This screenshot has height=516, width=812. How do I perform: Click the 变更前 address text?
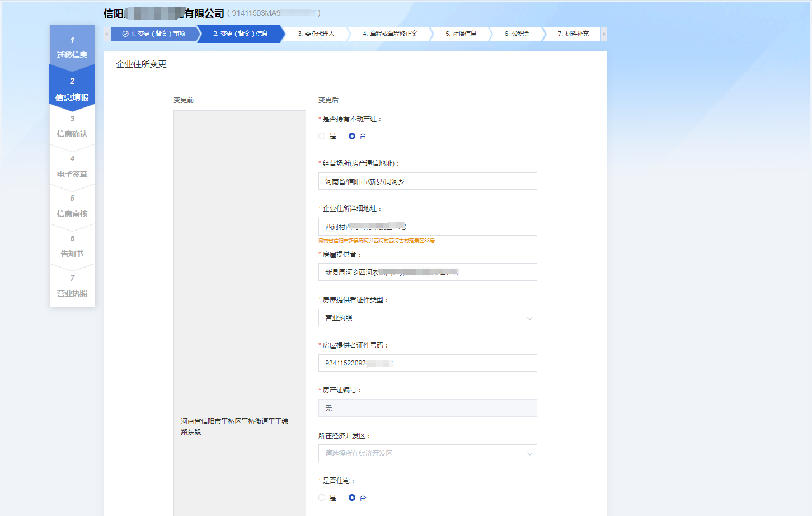[x=238, y=426]
